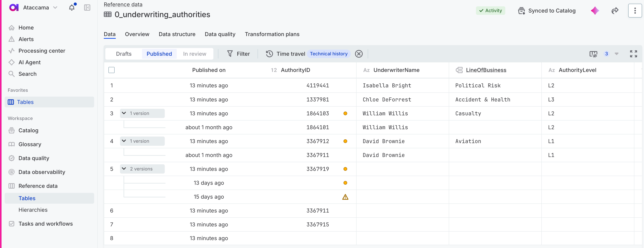The height and width of the screenshot is (248, 644).
Task: Toggle the Technical history chip
Action: tap(329, 54)
